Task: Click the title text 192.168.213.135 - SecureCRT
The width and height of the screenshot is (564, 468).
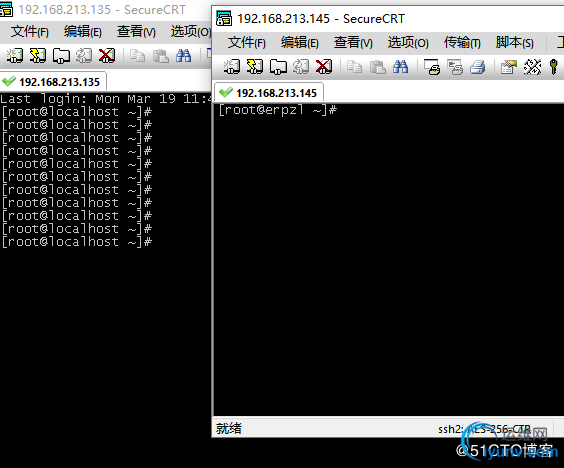Action: click(x=102, y=9)
